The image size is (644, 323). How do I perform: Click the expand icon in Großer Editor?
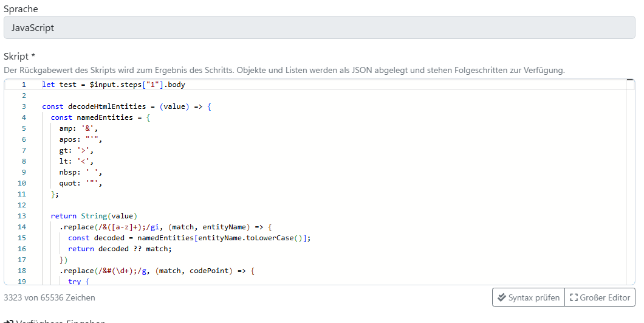(574, 297)
